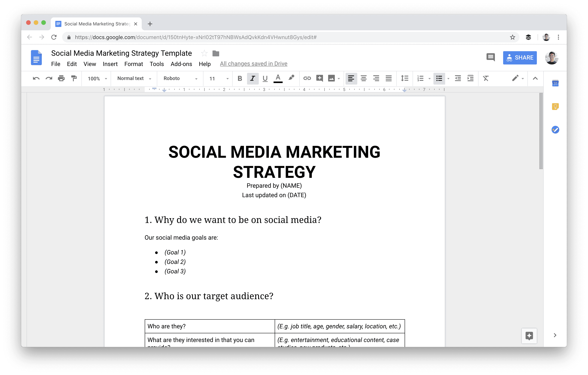The image size is (588, 375).
Task: Open the View menu
Action: coord(90,64)
